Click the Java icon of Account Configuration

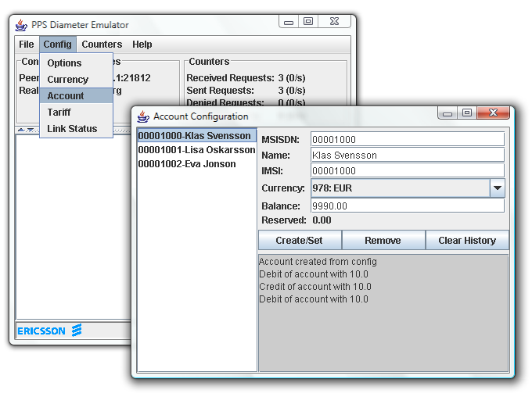click(143, 116)
